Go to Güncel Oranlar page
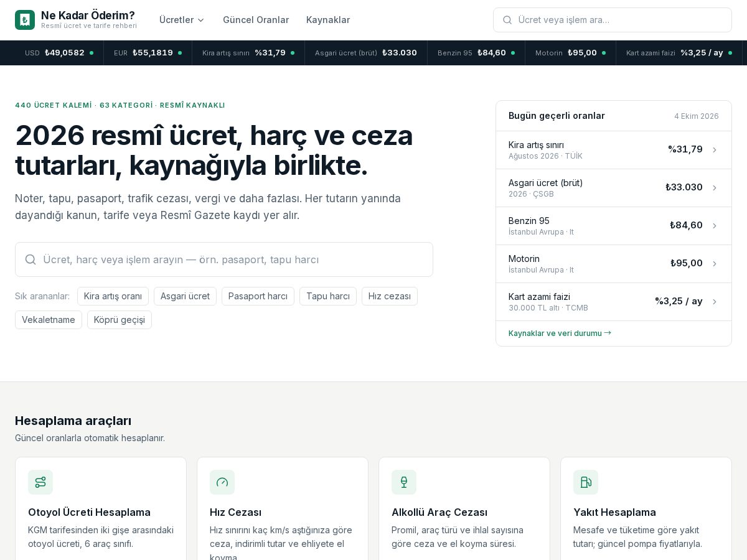Viewport: 747px width, 560px height. pos(256,20)
